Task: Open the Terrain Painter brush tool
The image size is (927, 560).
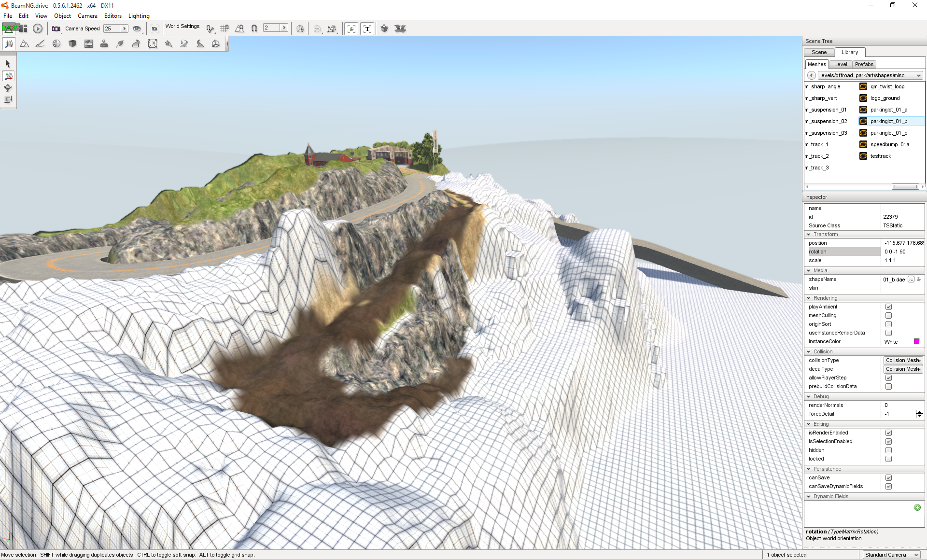Action: click(x=41, y=44)
